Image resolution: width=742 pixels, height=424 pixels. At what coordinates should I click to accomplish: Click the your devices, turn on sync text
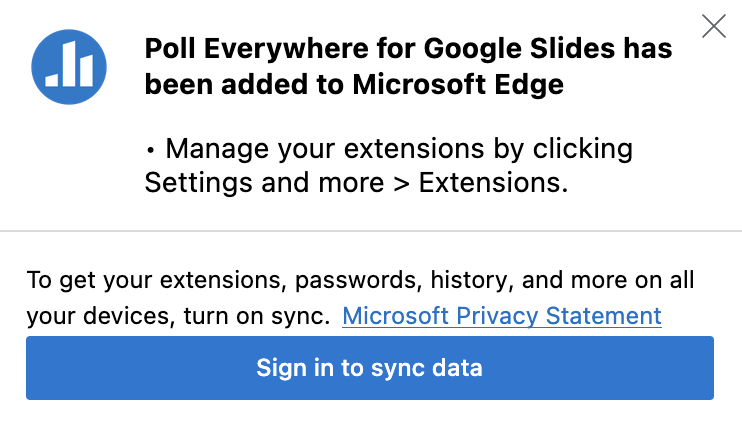(178, 316)
